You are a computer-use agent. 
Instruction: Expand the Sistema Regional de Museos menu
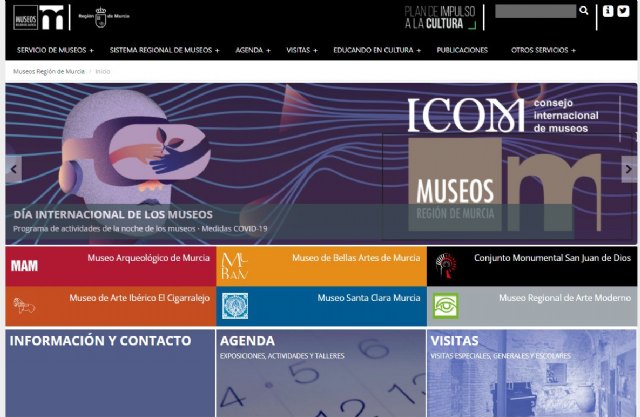[164, 50]
